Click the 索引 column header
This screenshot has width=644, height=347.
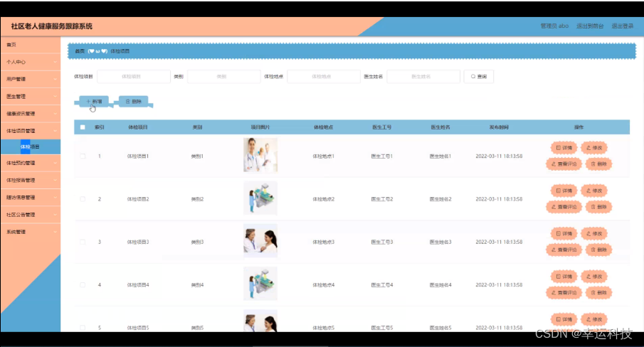coord(100,127)
